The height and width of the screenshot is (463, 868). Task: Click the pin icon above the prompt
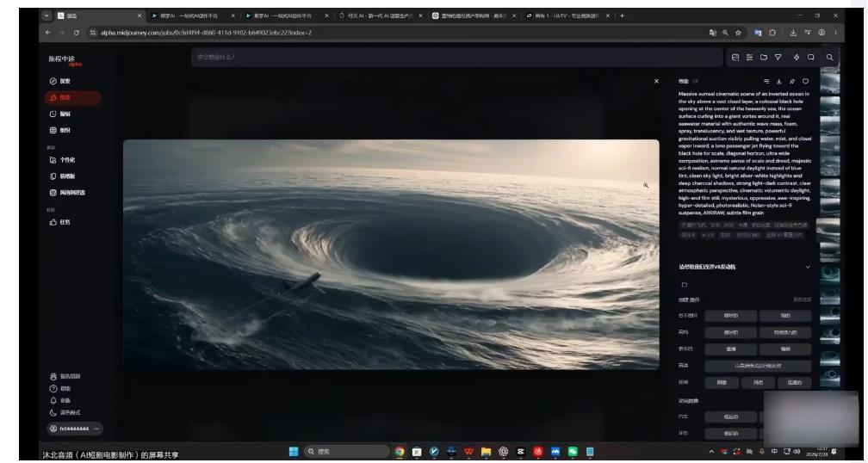coord(792,81)
